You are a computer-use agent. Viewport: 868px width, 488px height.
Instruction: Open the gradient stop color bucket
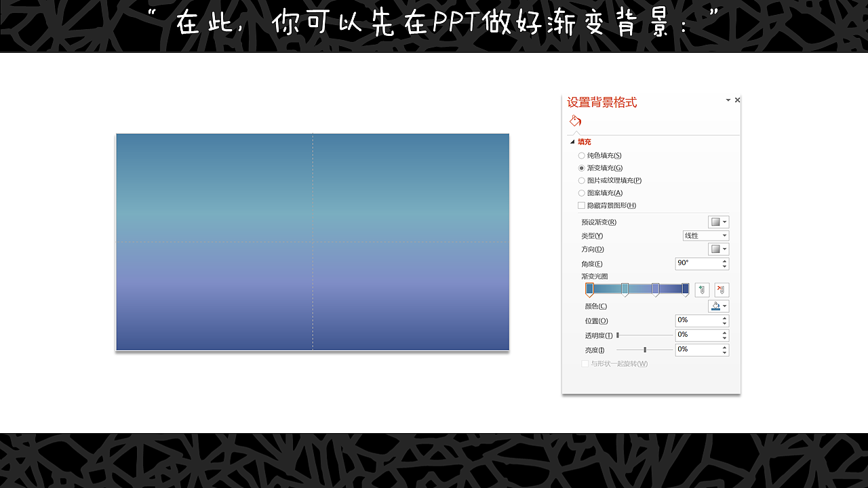(715, 306)
